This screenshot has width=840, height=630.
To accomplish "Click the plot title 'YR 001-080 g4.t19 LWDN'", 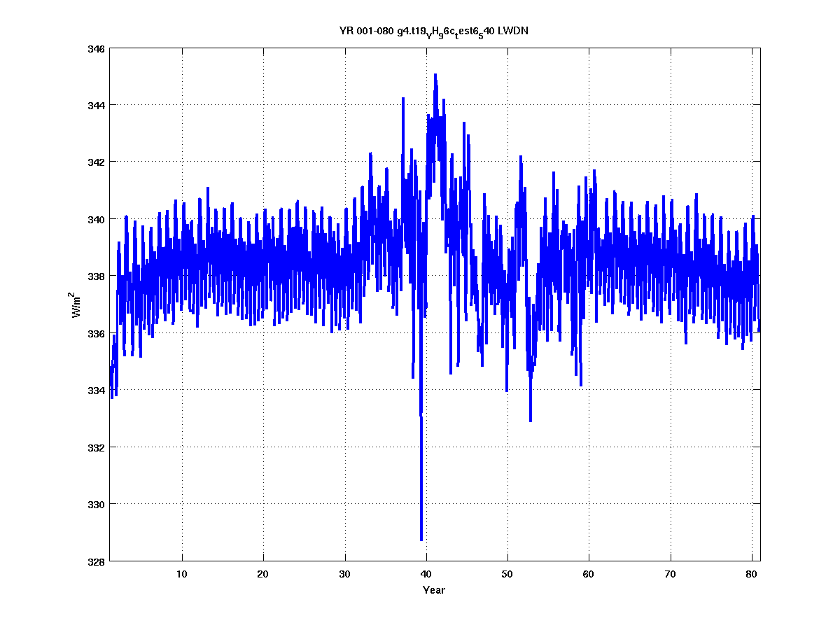I will click(434, 31).
